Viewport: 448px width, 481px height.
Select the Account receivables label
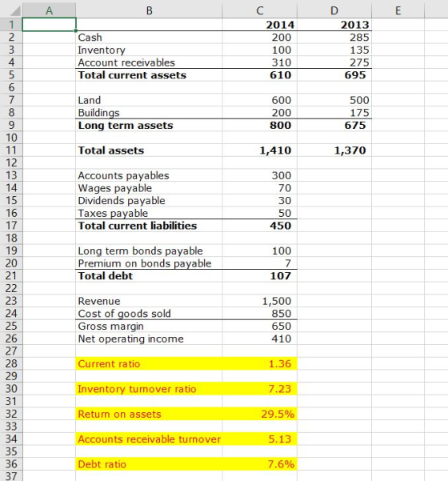(149, 62)
